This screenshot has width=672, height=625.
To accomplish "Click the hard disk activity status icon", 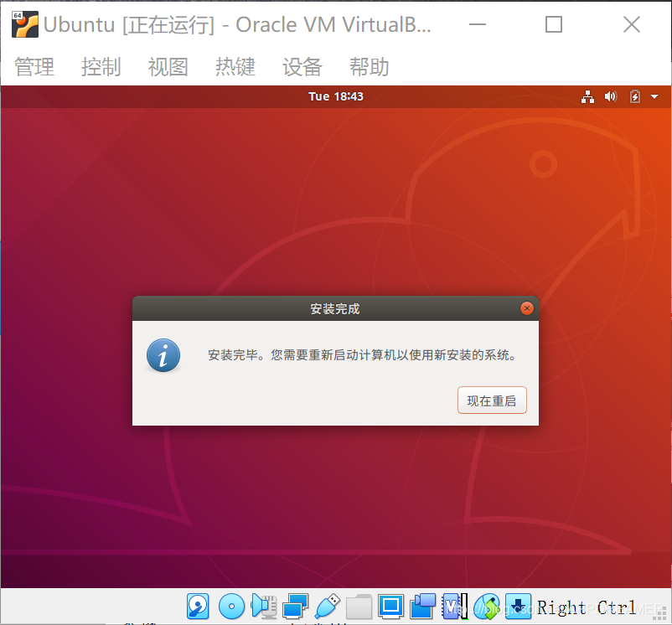I will (x=198, y=607).
